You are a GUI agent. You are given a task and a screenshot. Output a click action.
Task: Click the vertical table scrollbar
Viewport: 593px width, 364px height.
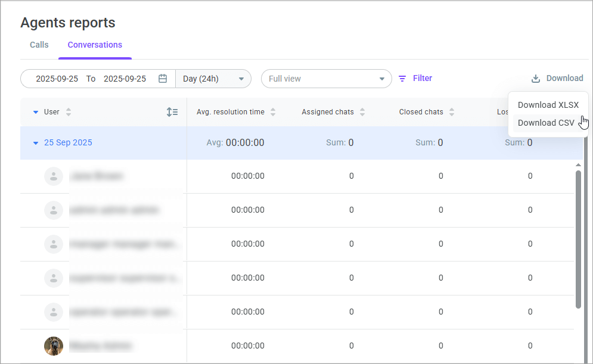pyautogui.click(x=578, y=238)
